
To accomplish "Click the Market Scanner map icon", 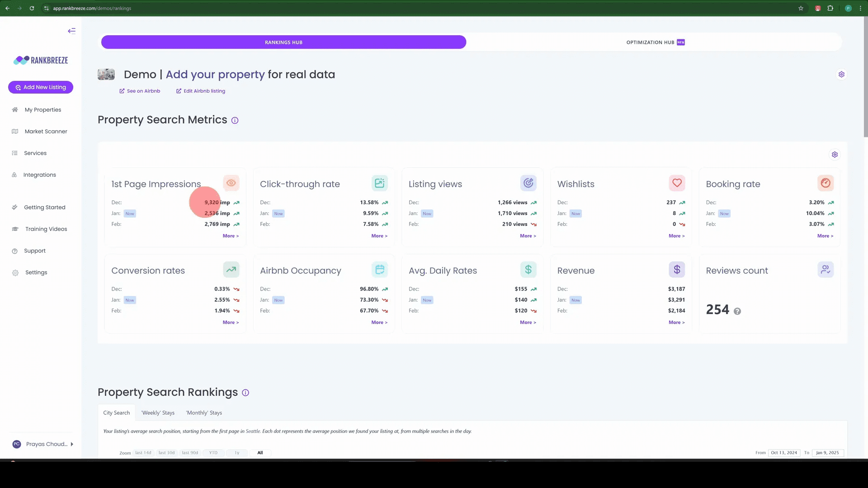I will pos(15,131).
